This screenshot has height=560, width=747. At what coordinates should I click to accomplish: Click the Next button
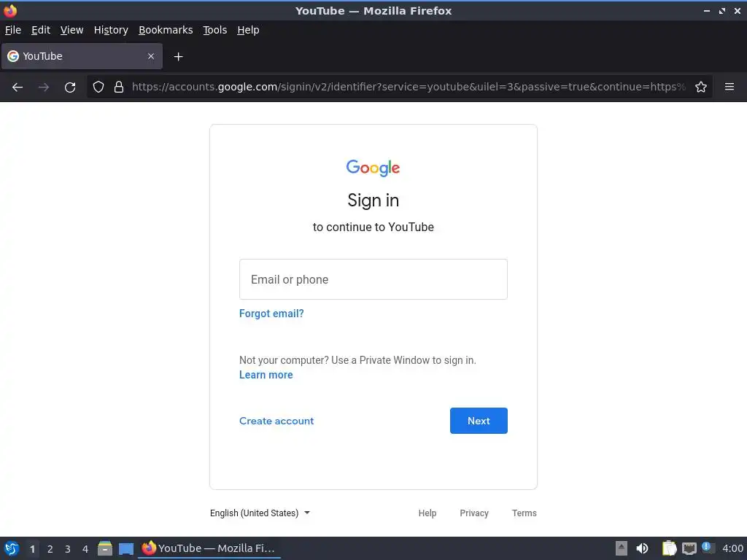point(479,421)
